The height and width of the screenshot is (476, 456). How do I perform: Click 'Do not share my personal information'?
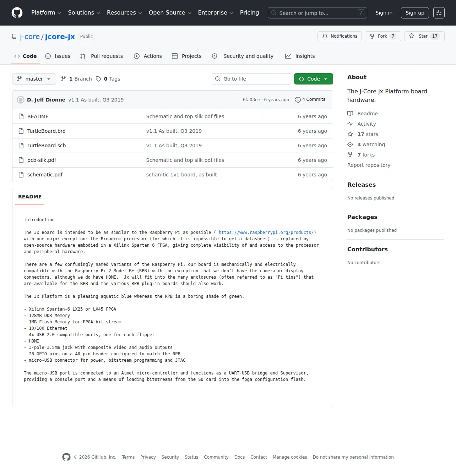tap(353, 457)
